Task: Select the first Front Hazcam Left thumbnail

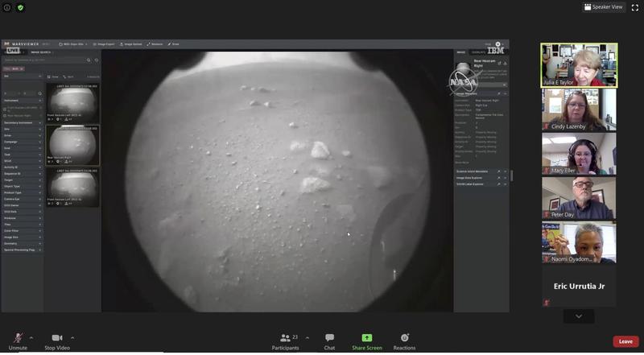Action: pos(72,101)
